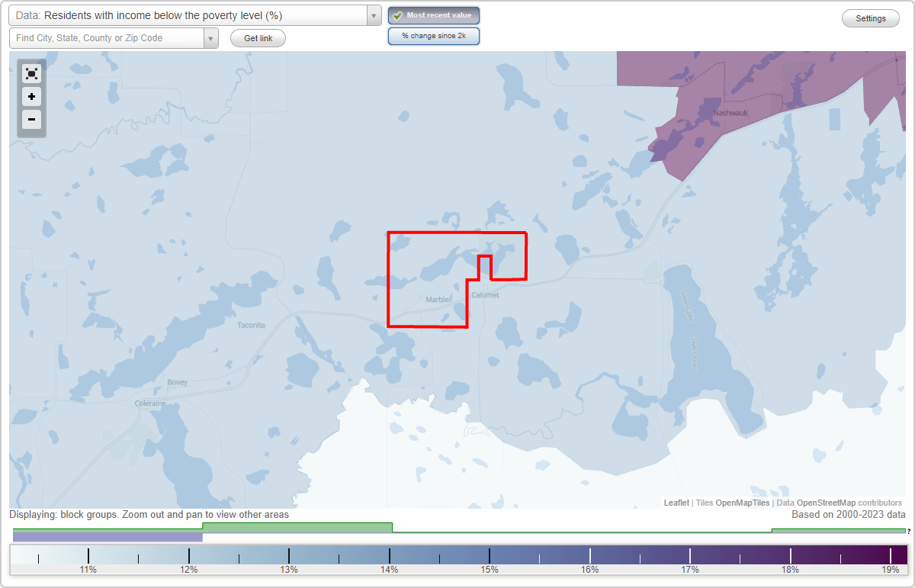This screenshot has width=915, height=588.
Task: Expand the city search suggestions dropdown
Action: (x=211, y=37)
